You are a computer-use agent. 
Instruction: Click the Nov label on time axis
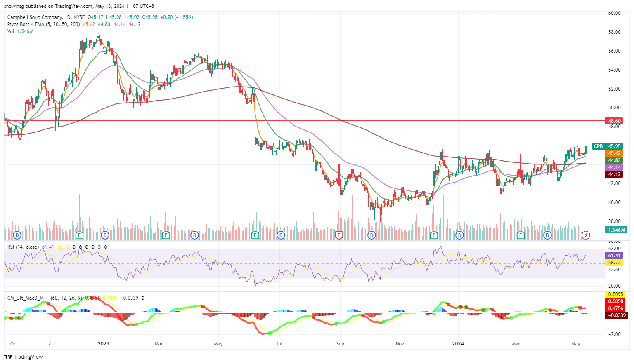pyautogui.click(x=400, y=343)
